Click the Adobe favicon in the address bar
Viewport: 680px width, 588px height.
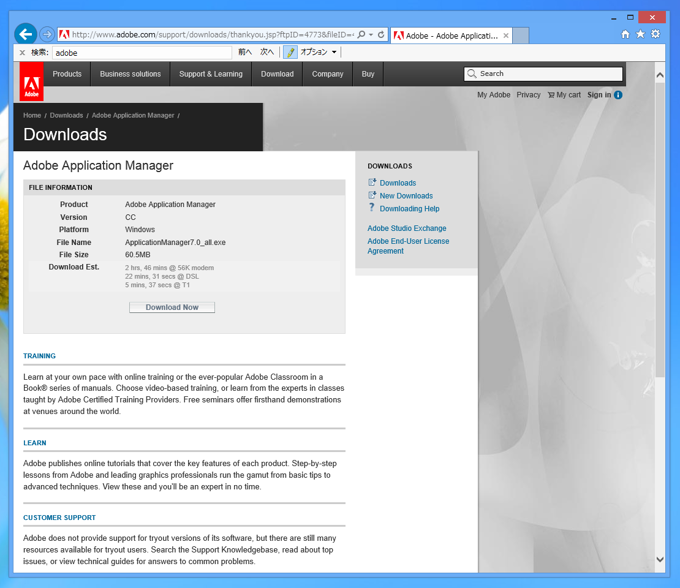click(x=64, y=34)
